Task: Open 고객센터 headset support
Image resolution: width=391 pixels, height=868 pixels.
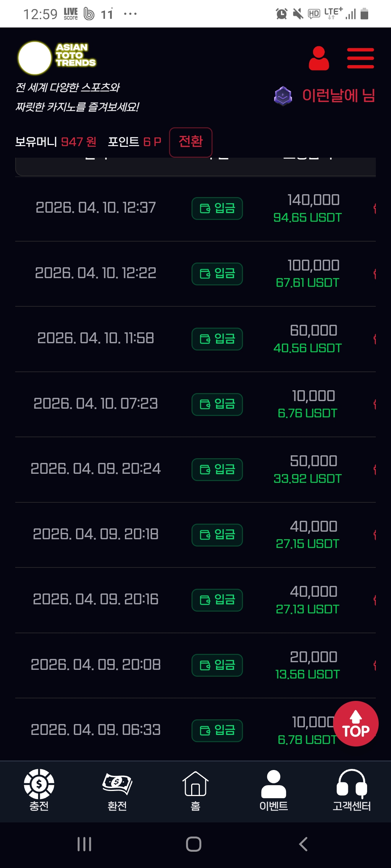Action: pos(352,790)
